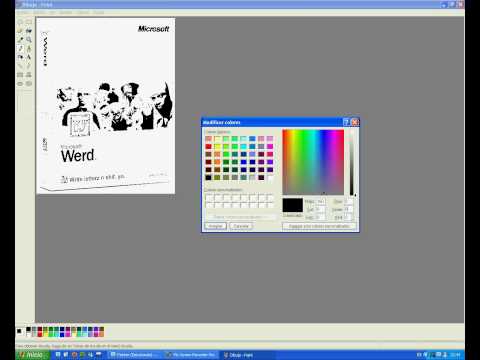Click Aceptar in the color dialog
The image size is (480, 360).
215,226
